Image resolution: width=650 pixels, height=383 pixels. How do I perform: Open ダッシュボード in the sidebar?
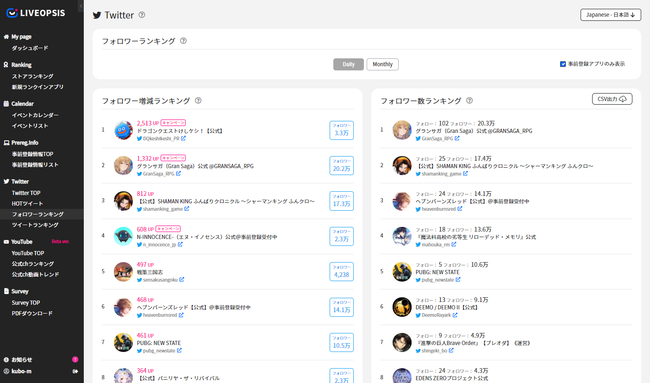pyautogui.click(x=29, y=48)
